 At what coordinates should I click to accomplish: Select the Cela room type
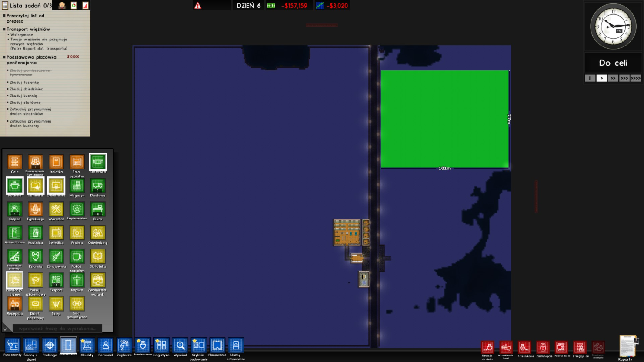(x=14, y=162)
